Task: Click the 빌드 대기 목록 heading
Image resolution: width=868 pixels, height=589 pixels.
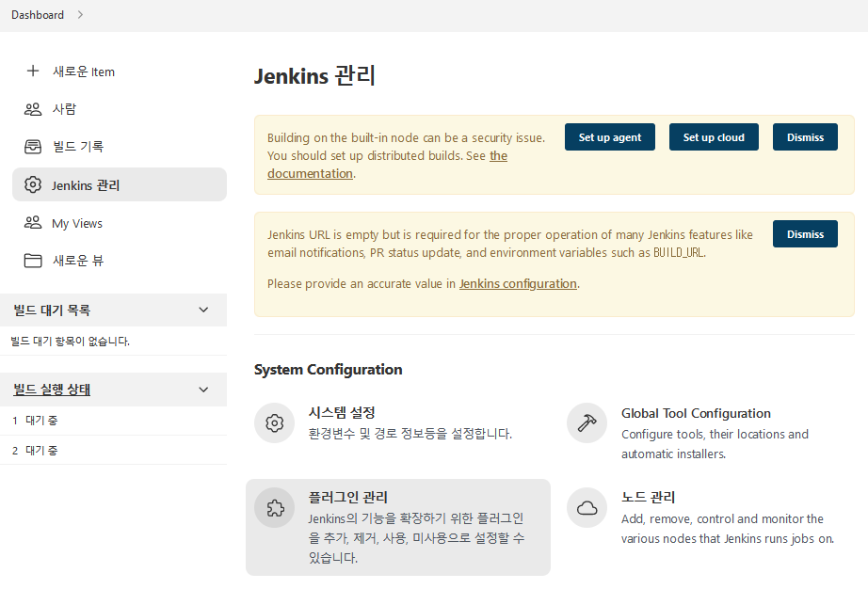Action: [52, 310]
